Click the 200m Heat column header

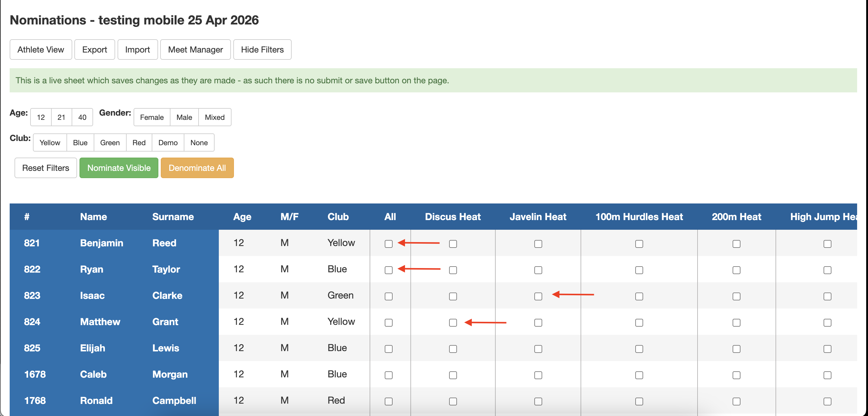point(736,217)
